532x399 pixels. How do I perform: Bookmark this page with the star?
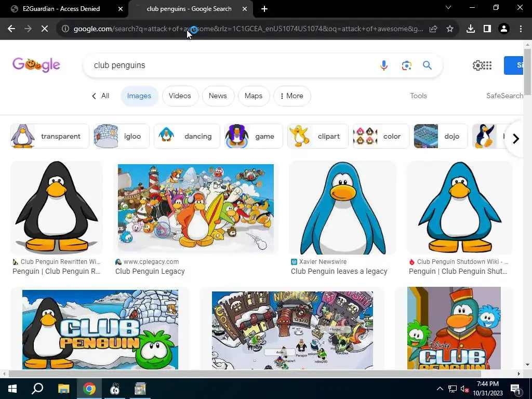tap(450, 29)
